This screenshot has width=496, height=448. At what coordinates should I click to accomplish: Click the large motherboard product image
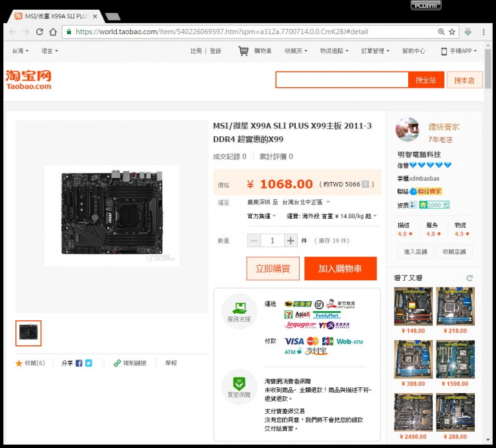coord(112,216)
